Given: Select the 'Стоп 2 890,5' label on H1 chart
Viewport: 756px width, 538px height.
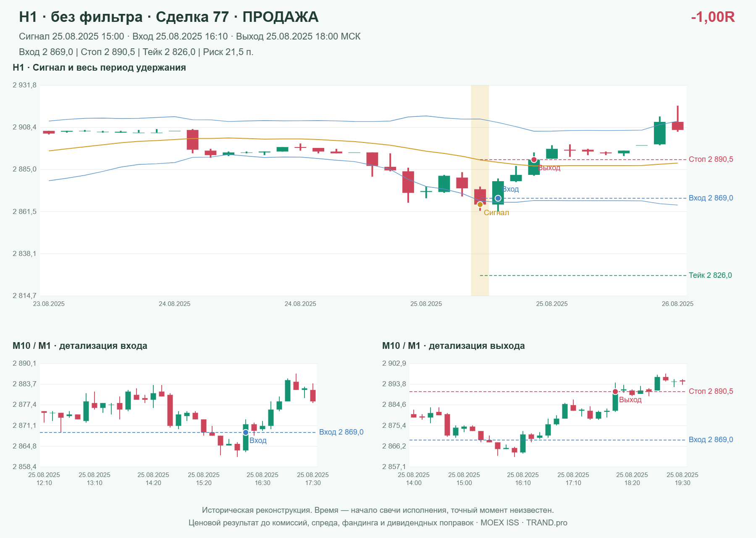Looking at the screenshot, I should point(711,159).
